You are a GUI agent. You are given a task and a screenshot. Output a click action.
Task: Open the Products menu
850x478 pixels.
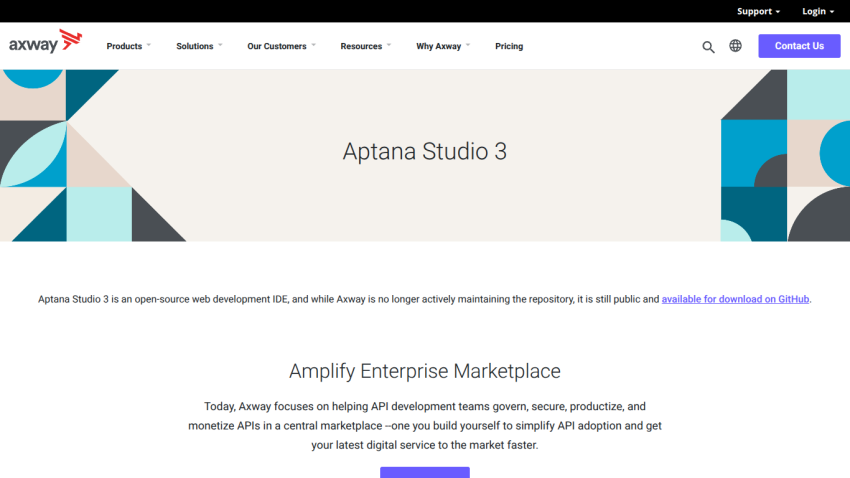click(128, 46)
